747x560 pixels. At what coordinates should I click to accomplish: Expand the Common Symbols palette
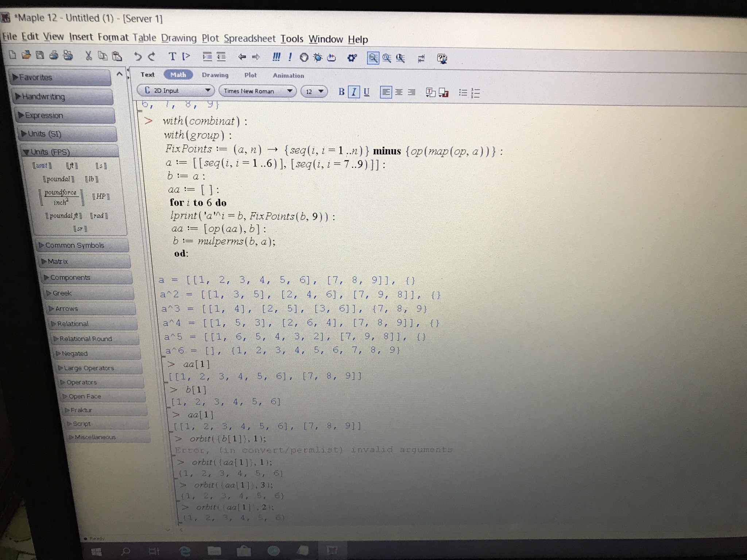pyautogui.click(x=83, y=245)
